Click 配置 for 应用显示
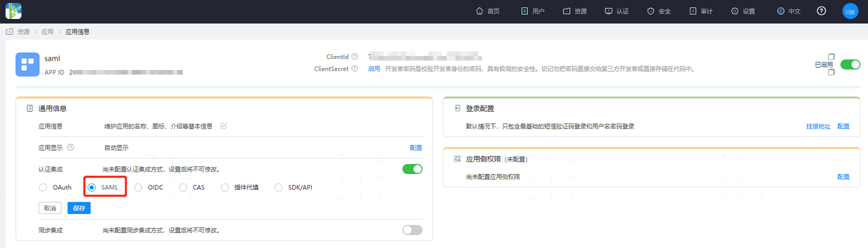Viewport: 868px width, 248px height. coord(416,147)
